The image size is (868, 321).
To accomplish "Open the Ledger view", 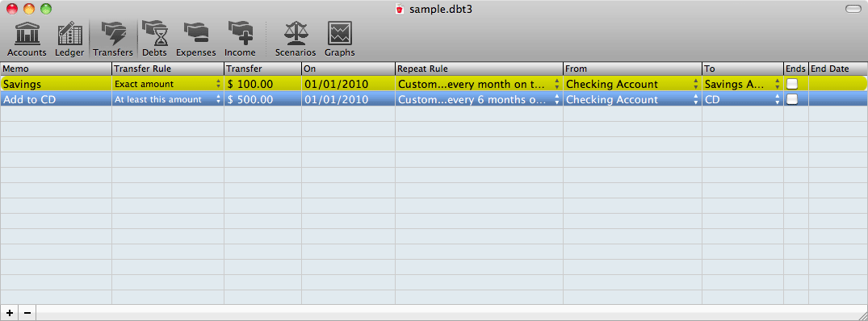I will [69, 40].
